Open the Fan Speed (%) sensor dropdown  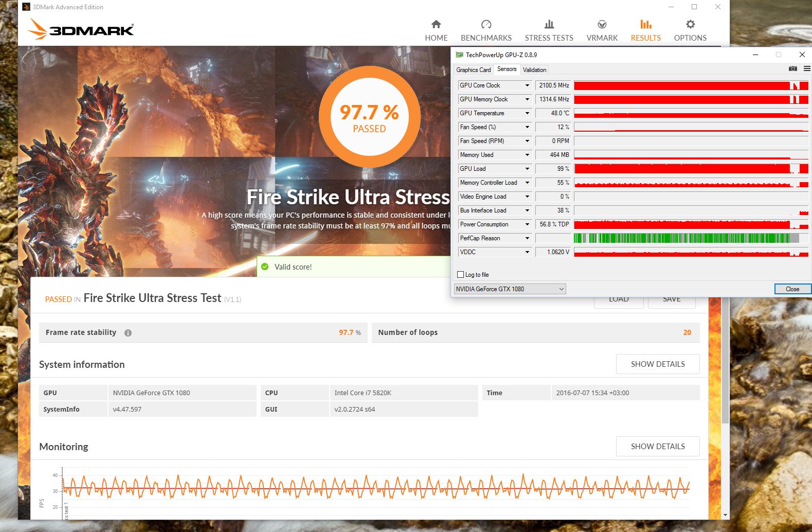(527, 127)
